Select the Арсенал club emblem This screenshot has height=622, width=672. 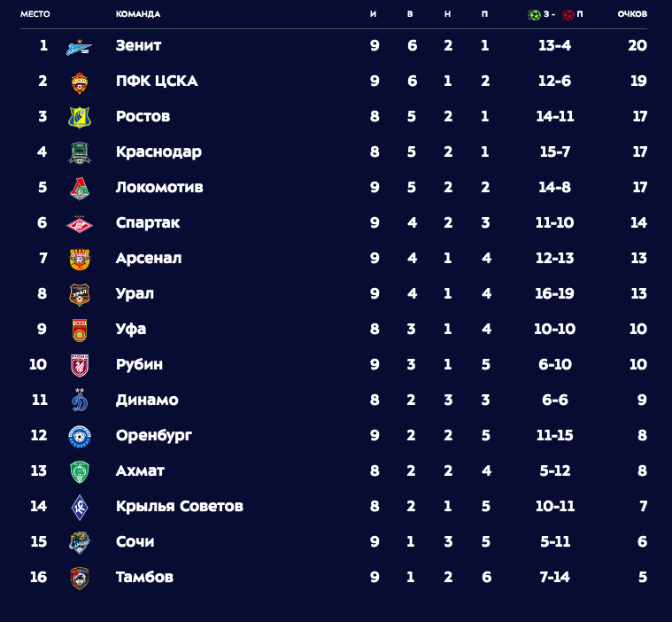(x=80, y=259)
